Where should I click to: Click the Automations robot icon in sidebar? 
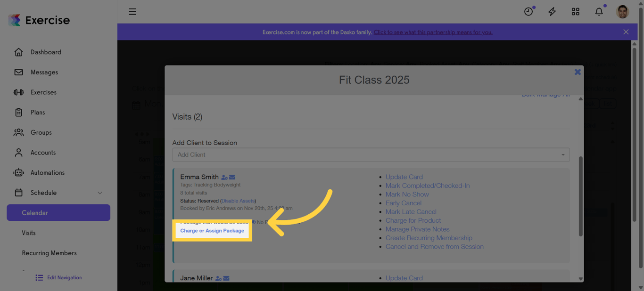18,173
